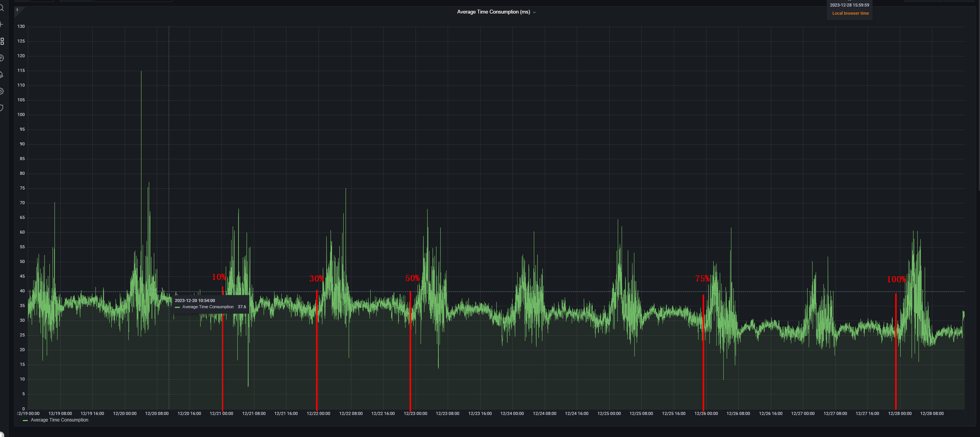
Task: Click the y-axis label '5'
Action: 24,394
